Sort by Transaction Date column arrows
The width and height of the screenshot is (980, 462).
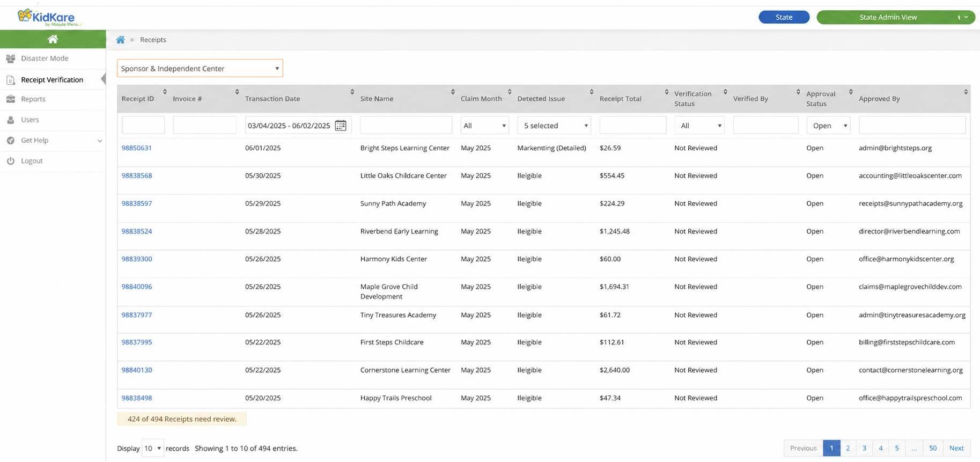pos(352,92)
